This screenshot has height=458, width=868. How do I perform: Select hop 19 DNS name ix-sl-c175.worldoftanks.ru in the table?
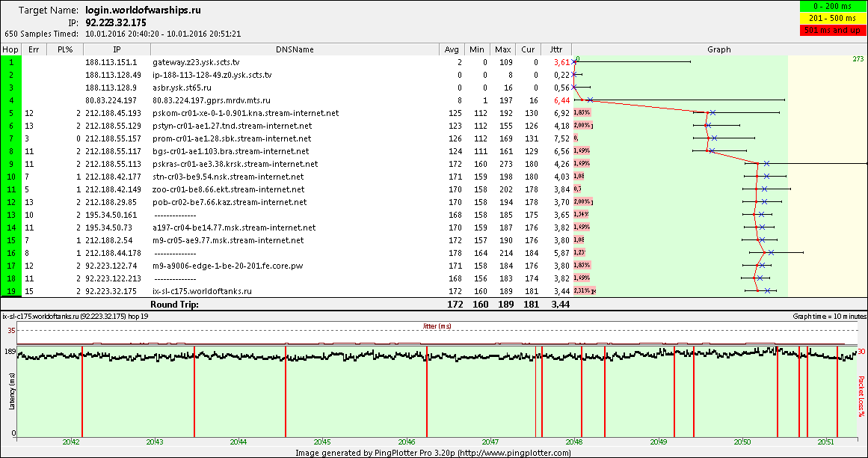click(202, 291)
